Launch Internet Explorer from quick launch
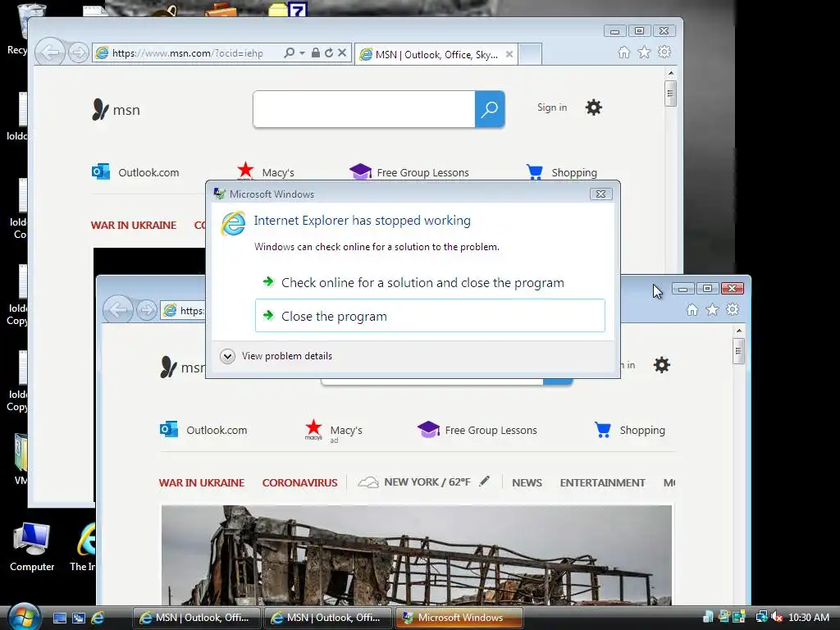The image size is (840, 630). [98, 618]
